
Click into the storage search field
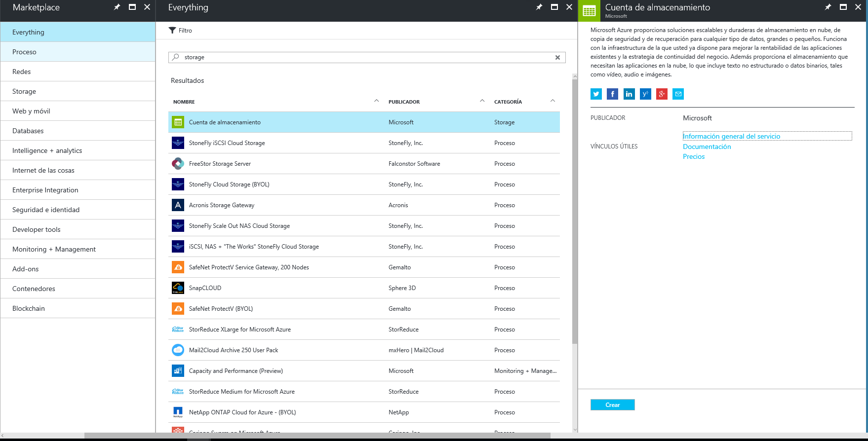367,57
